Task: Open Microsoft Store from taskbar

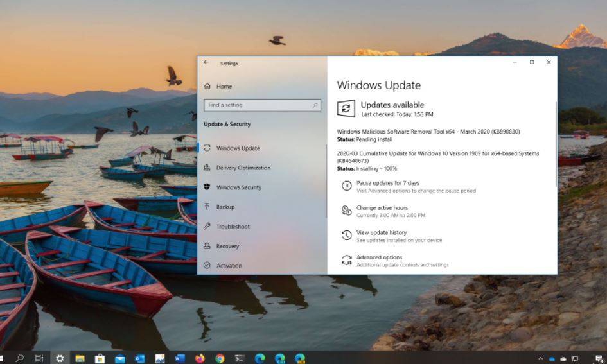Action: point(100,358)
